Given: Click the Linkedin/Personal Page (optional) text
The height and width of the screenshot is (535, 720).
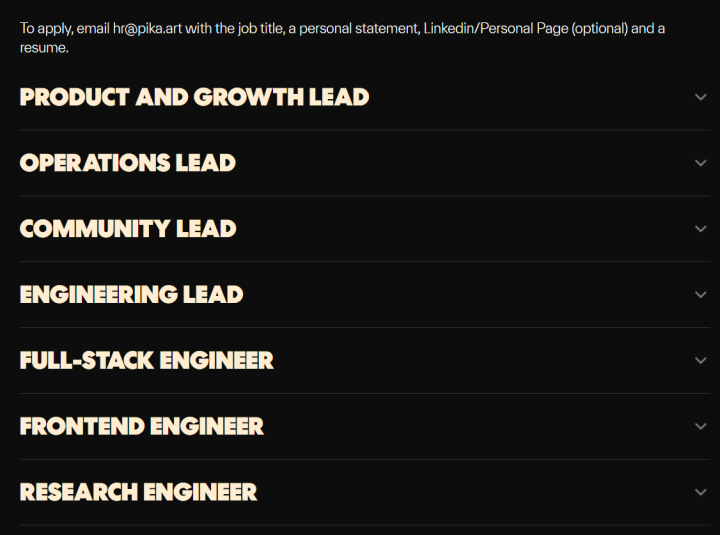Looking at the screenshot, I should pyautogui.click(x=525, y=28).
